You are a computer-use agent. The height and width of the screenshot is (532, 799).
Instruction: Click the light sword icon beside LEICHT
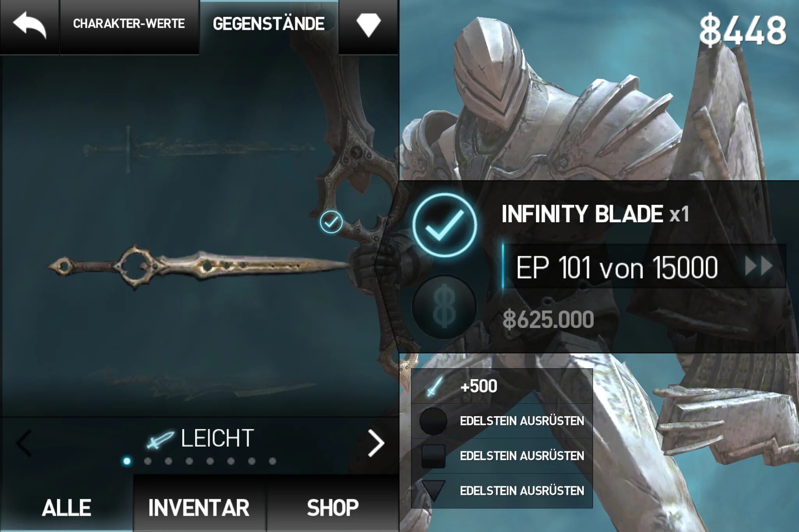[x=160, y=440]
